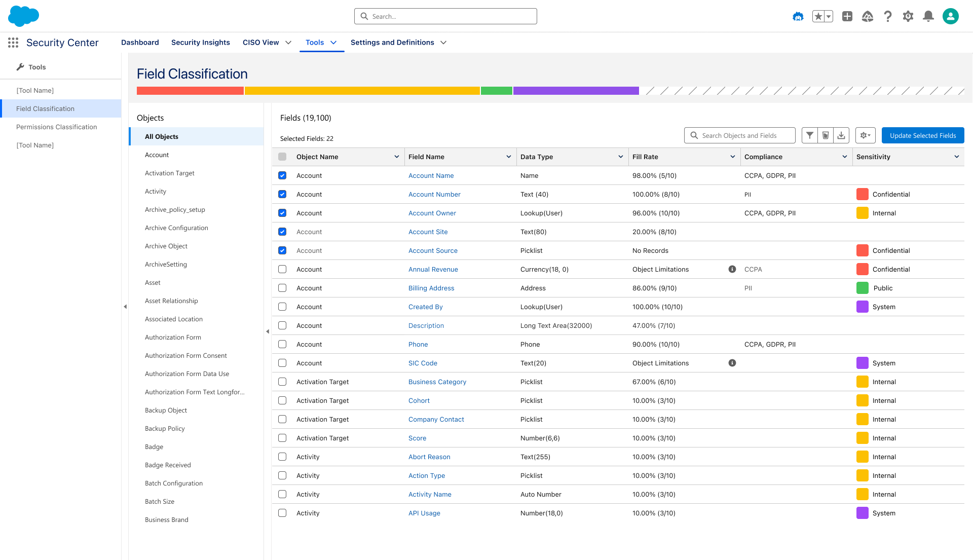Open the App Launcher grid icon

point(13,43)
